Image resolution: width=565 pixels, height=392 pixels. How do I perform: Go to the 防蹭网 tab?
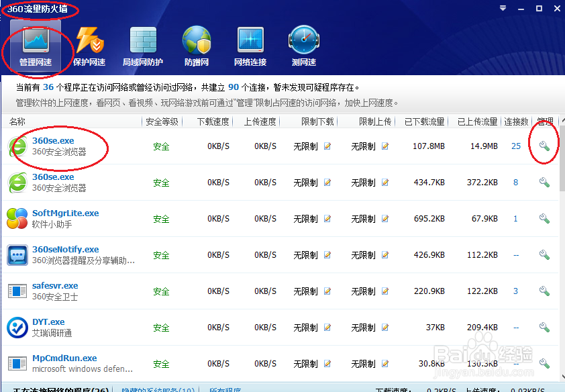click(197, 46)
